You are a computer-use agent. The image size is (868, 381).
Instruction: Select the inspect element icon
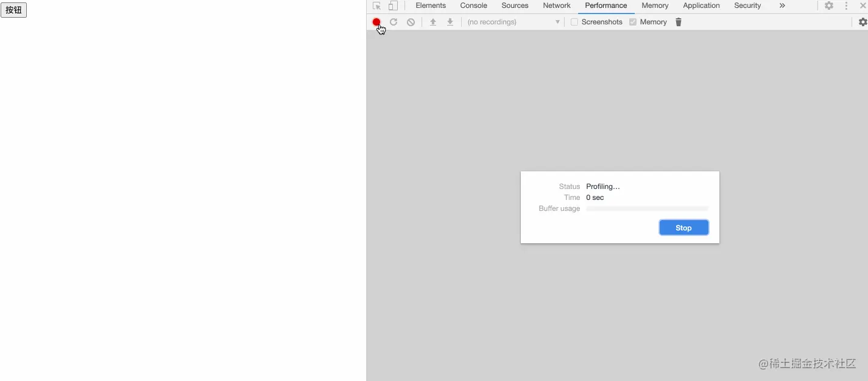point(376,5)
